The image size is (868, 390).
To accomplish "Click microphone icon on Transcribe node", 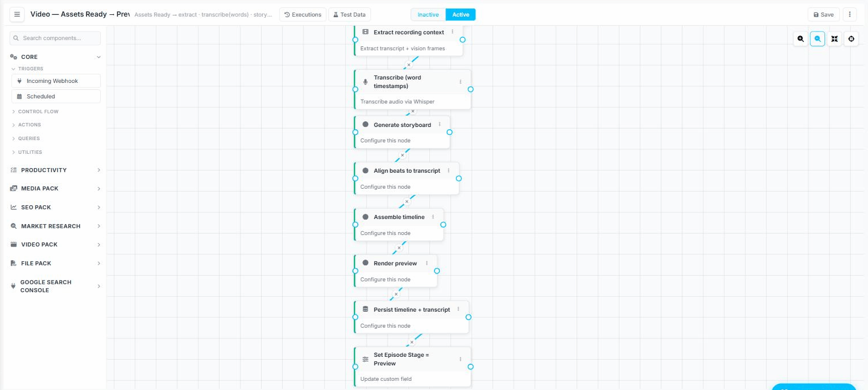I will [x=365, y=82].
